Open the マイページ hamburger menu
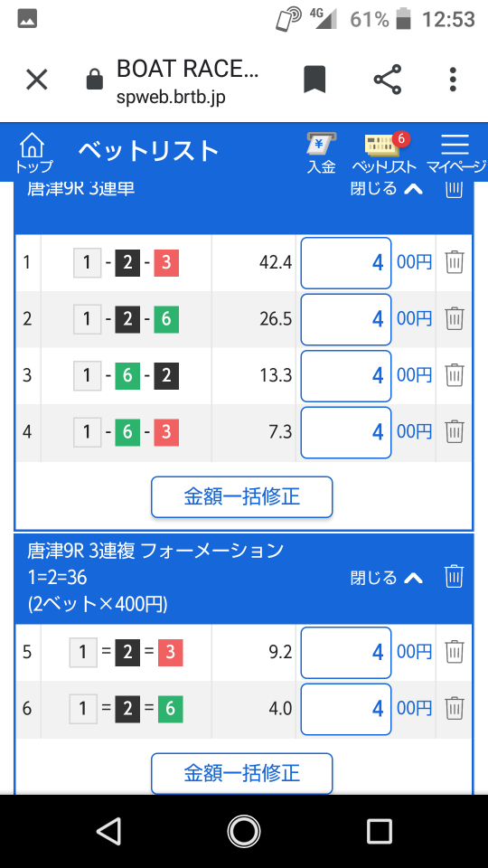The image size is (488, 868). click(455, 154)
